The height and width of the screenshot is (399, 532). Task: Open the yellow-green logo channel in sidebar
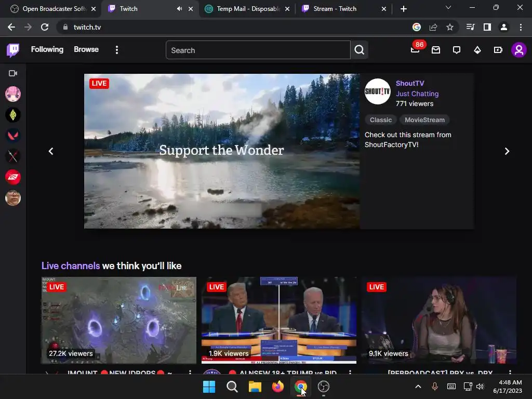click(13, 115)
